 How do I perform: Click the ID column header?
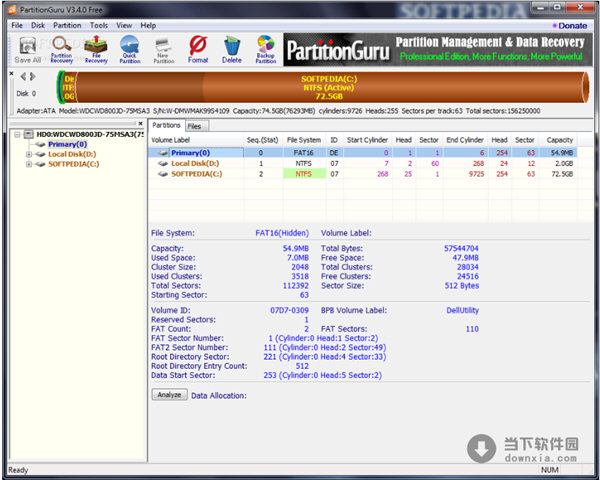pyautogui.click(x=334, y=140)
